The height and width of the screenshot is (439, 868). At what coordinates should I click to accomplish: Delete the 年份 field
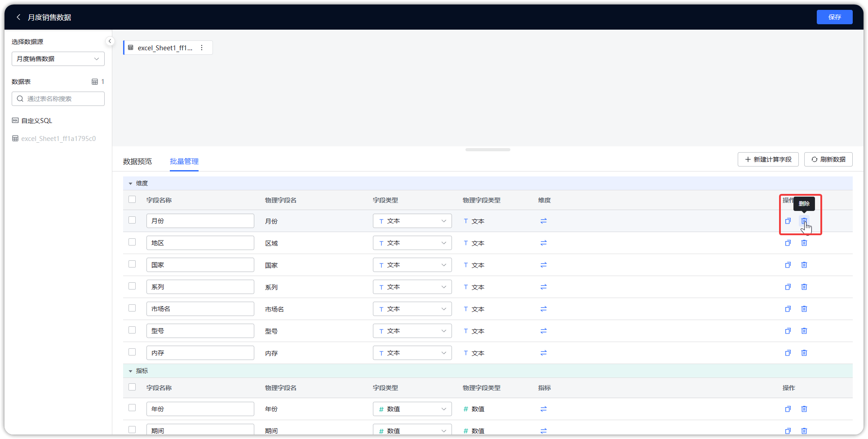pyautogui.click(x=804, y=409)
